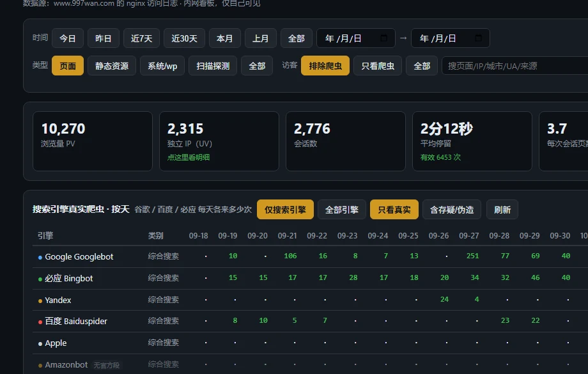
Task: Toggle the 仅搜索引擎 filter
Action: [285, 209]
